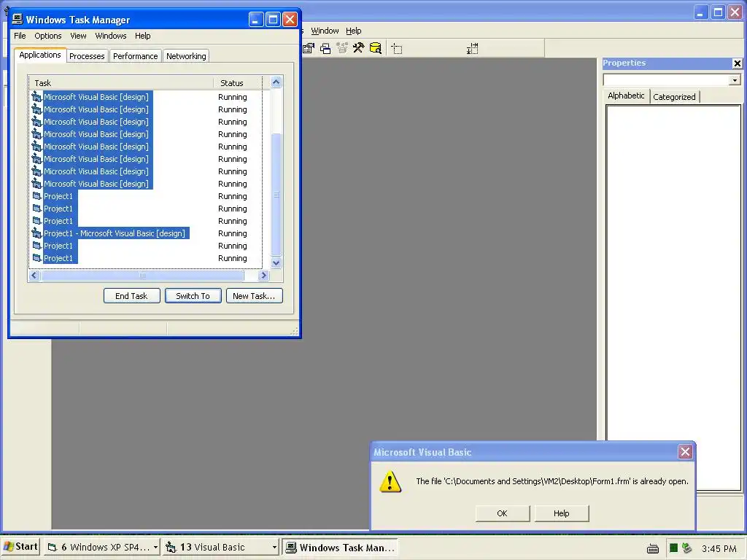Screen dimensions: 747x560
Task: Click the Switch To button
Action: tap(193, 296)
